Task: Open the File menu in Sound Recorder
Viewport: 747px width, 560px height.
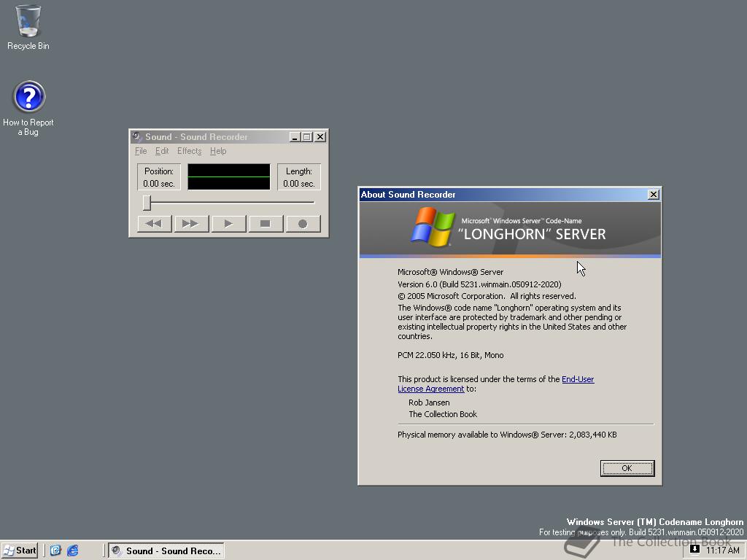Action: tap(141, 151)
